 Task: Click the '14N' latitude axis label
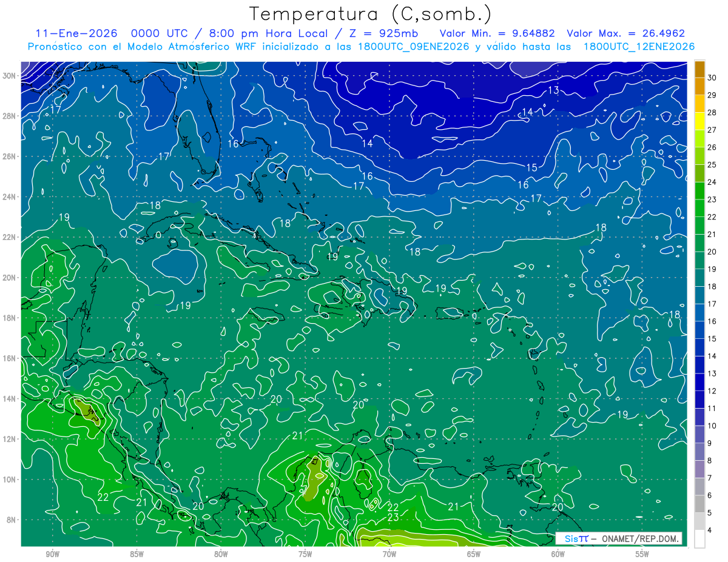(10, 399)
